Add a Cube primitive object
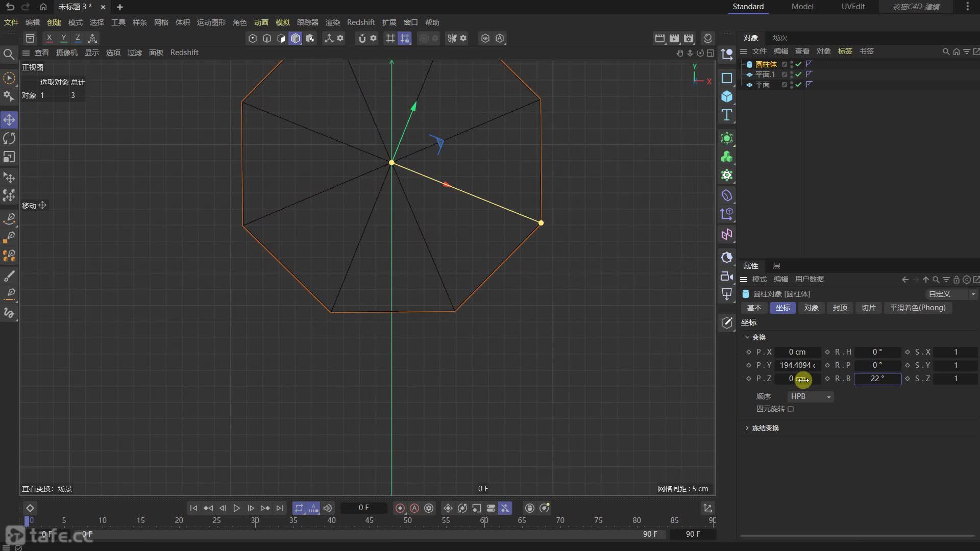Screen dimensions: 980x551 pyautogui.click(x=727, y=96)
